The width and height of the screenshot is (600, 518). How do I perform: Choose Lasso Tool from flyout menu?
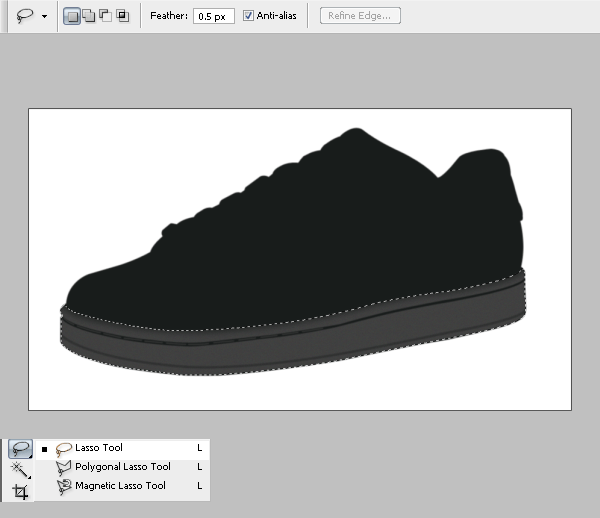click(122, 448)
